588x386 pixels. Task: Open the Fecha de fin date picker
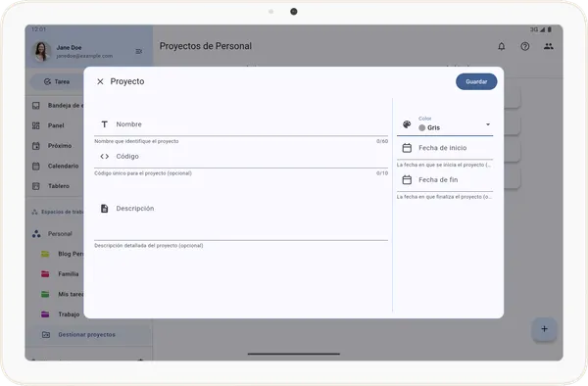point(445,180)
